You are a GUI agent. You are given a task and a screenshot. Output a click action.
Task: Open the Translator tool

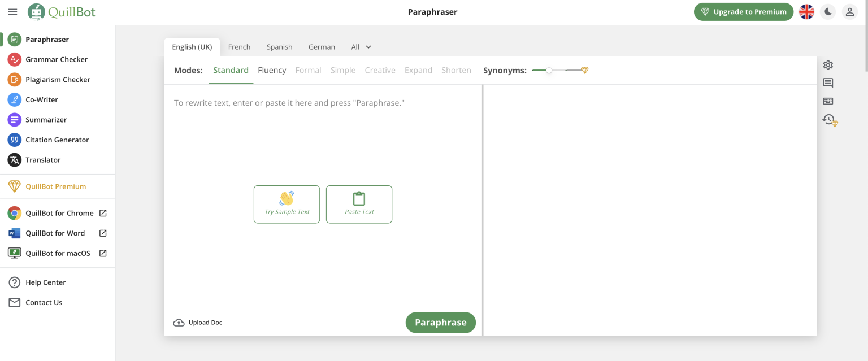tap(42, 160)
